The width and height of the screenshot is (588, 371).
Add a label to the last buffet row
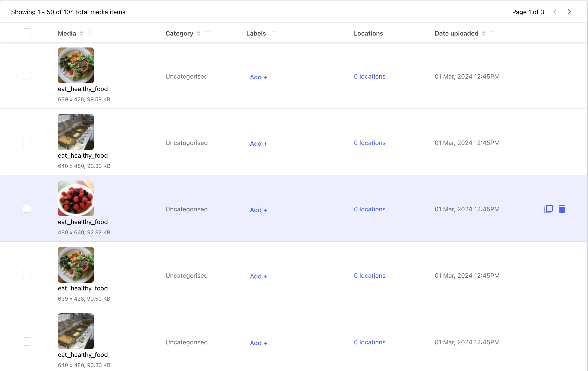[x=258, y=343]
